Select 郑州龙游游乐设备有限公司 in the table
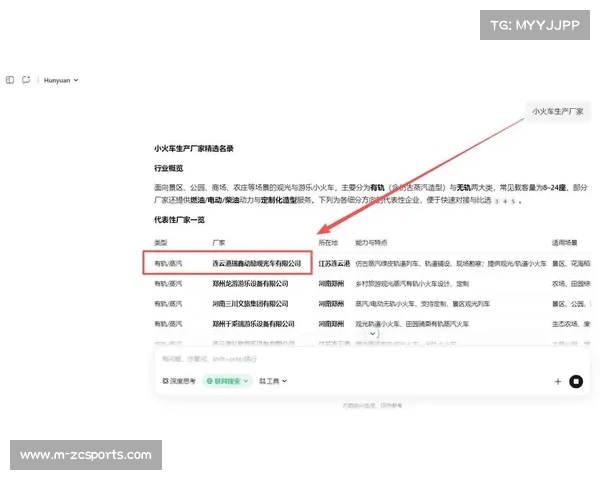This screenshot has height=480, width=600. [x=250, y=284]
